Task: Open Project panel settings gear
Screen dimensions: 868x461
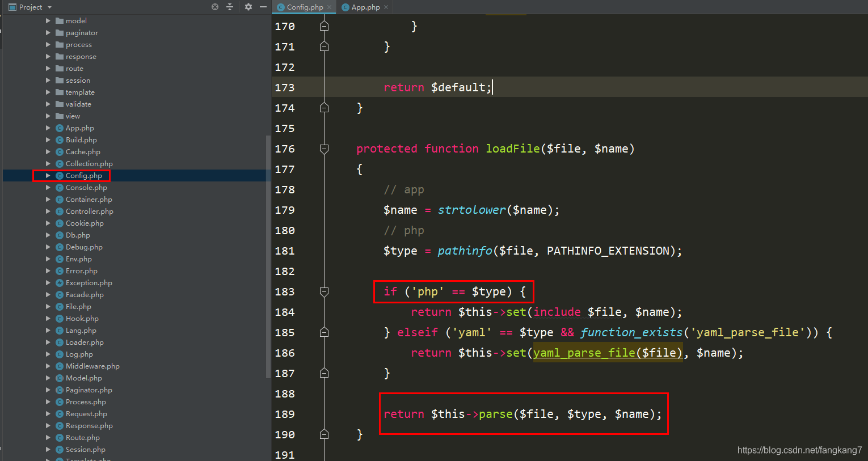Action: (248, 7)
